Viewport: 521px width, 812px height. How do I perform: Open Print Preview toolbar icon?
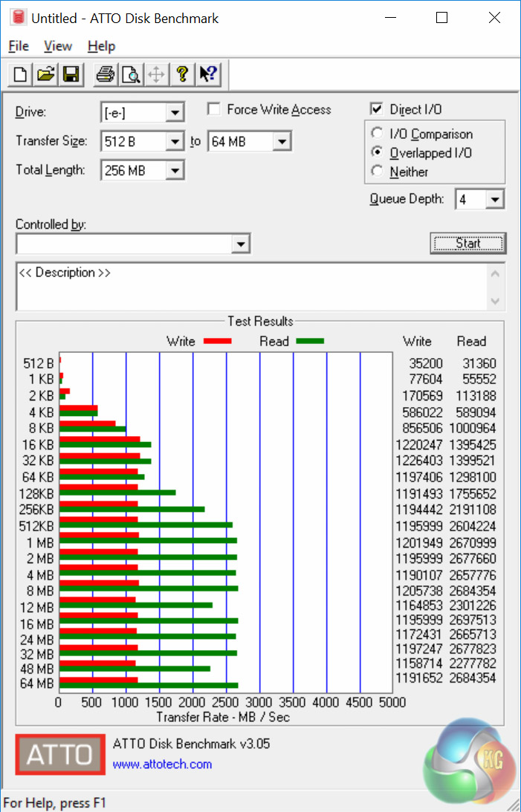tap(131, 74)
